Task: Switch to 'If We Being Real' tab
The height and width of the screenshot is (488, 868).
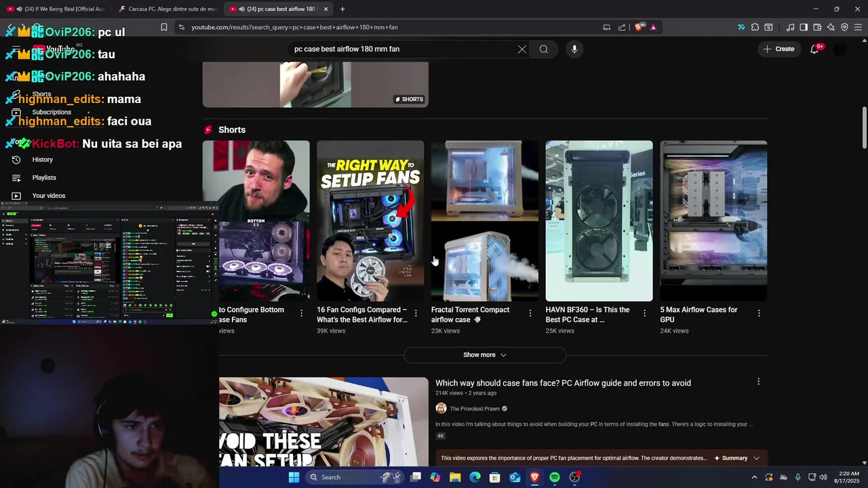Action: coord(56,9)
